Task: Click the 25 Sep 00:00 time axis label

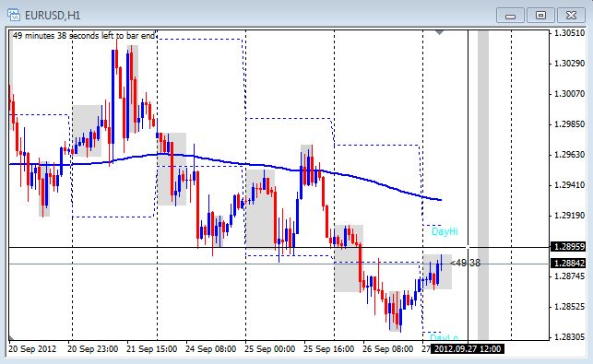Action: (x=269, y=348)
